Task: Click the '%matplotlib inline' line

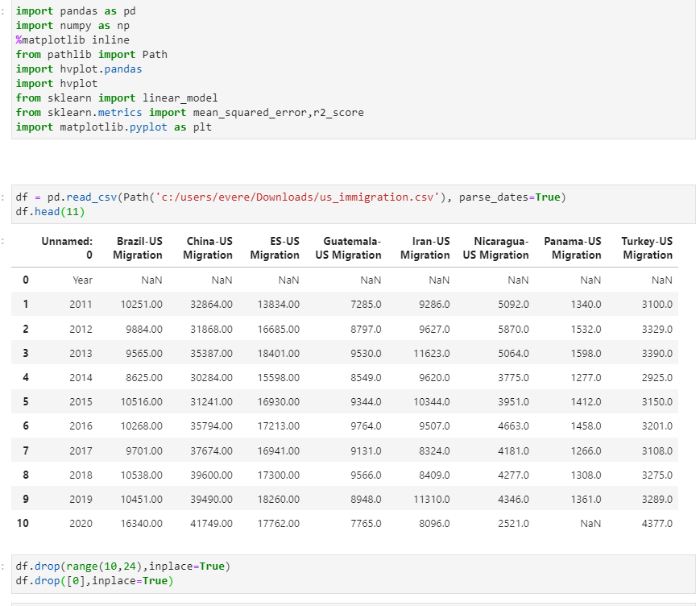Action: [x=72, y=39]
